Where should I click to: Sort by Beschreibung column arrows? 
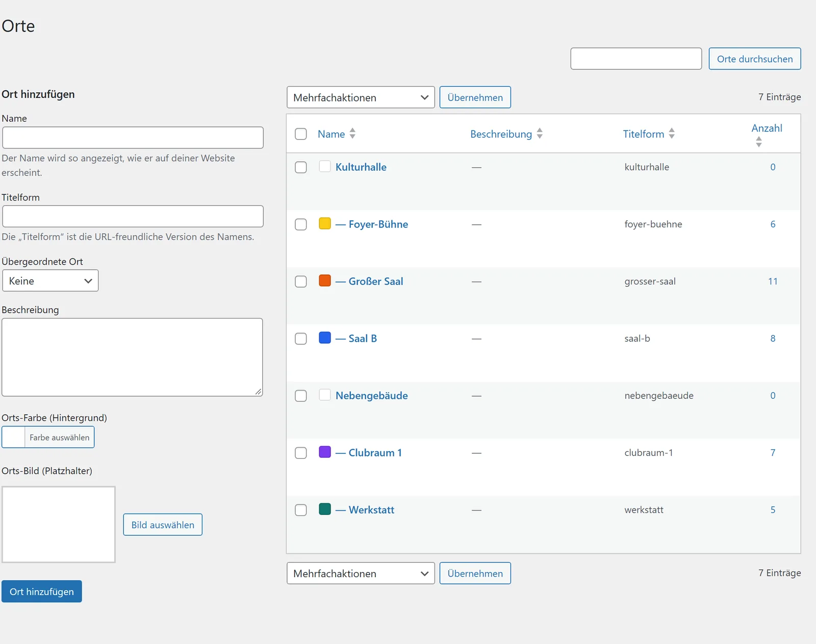(x=540, y=134)
